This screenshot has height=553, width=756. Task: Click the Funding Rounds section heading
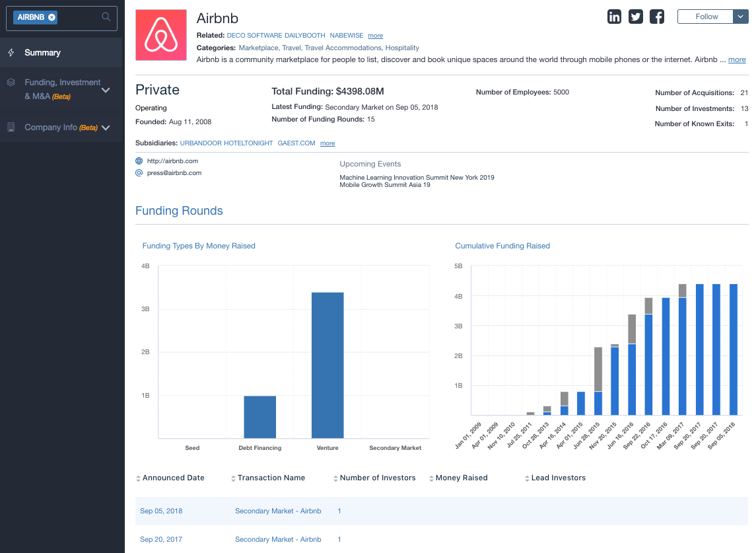point(179,211)
